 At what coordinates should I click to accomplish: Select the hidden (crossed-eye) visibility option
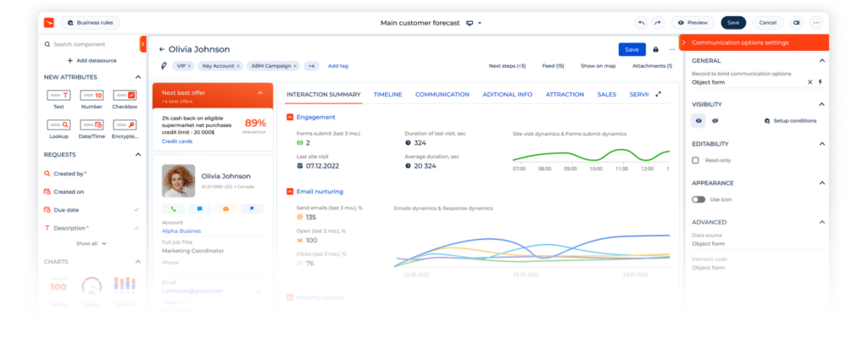pos(715,121)
